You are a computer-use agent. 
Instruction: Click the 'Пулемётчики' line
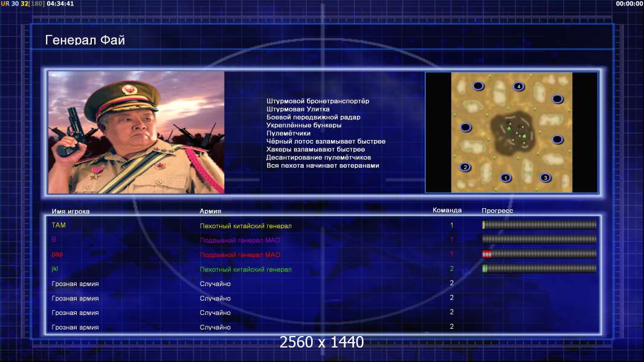coord(288,133)
